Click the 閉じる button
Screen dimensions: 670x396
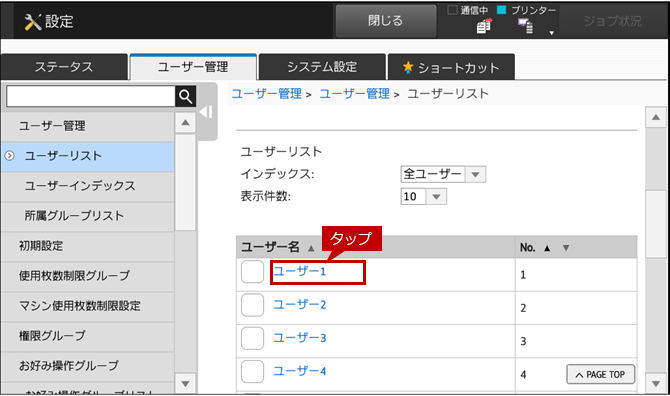pyautogui.click(x=385, y=21)
